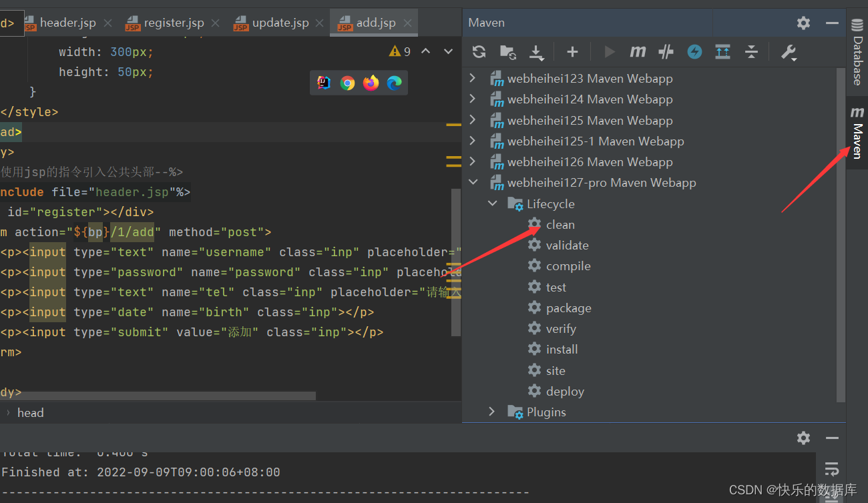Show dependencies diagram icon
The width and height of the screenshot is (868, 503).
[722, 52]
